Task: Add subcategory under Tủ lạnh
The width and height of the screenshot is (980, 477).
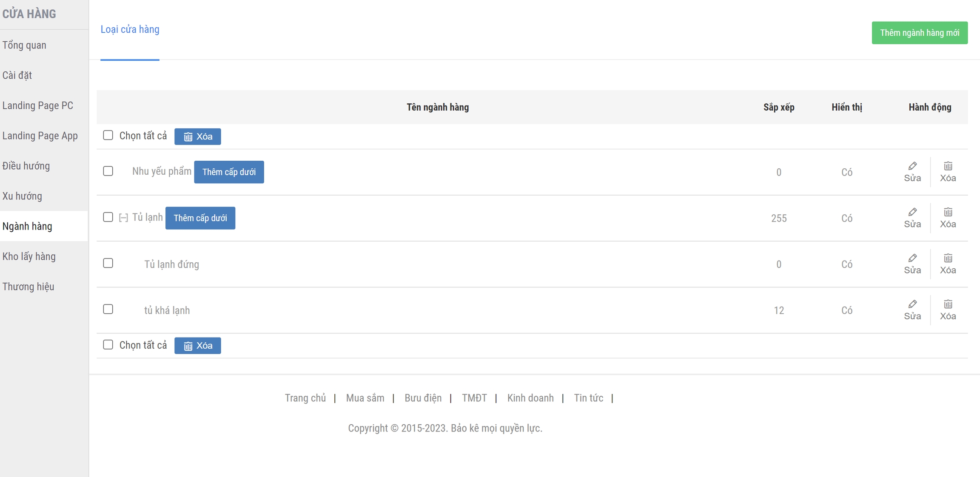Action: click(x=200, y=218)
